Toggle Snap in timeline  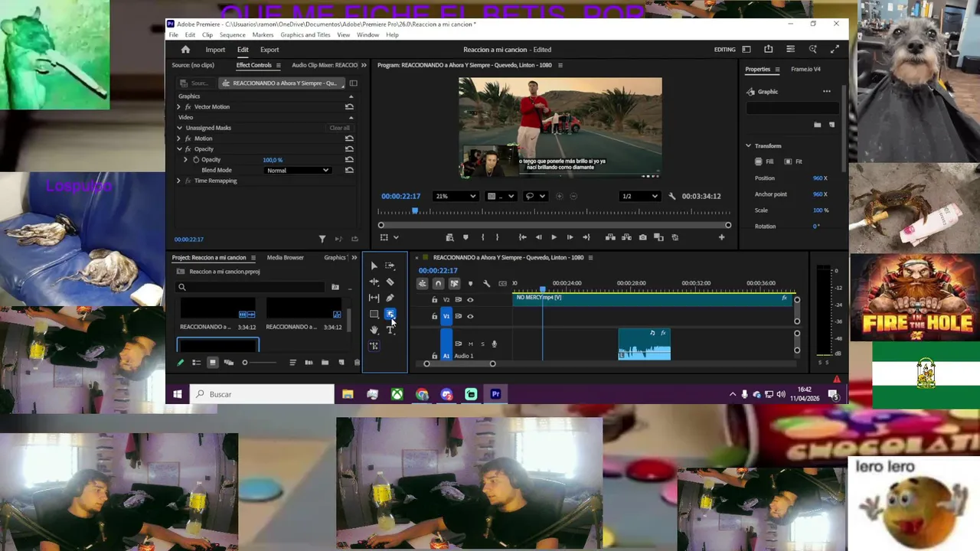tap(438, 283)
